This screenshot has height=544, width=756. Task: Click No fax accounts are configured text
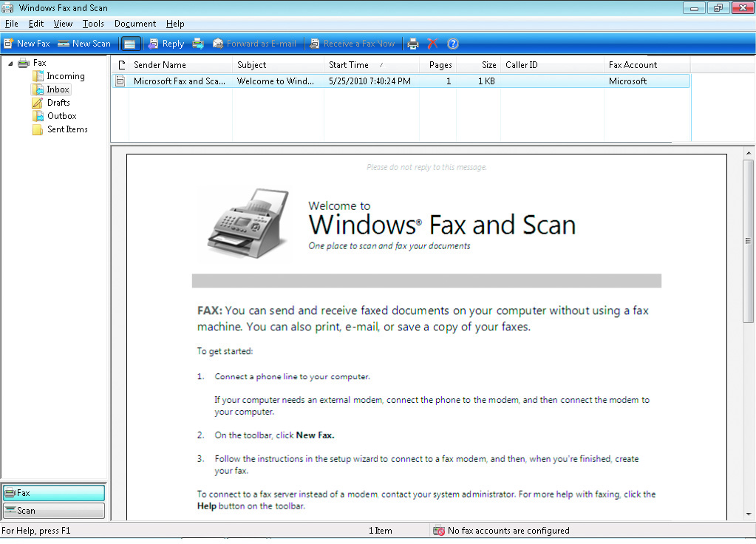point(508,531)
